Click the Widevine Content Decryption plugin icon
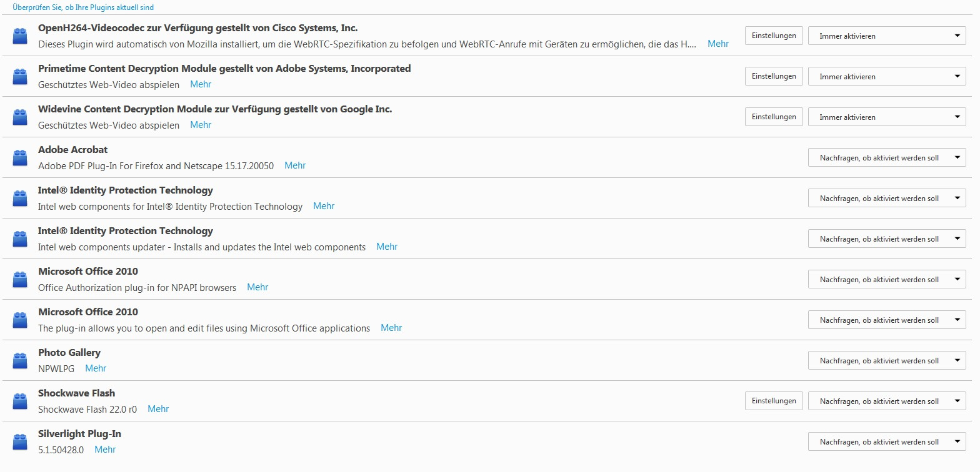 point(20,117)
